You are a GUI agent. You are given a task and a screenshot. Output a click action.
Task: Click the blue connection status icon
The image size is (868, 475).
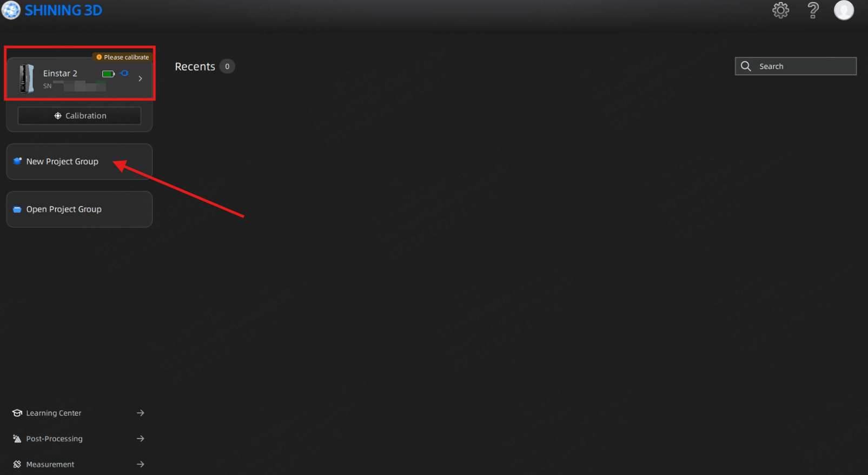[x=125, y=73]
